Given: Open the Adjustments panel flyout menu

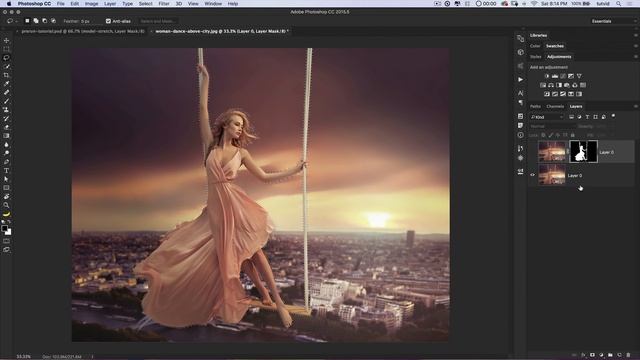Looking at the screenshot, I should point(636,57).
